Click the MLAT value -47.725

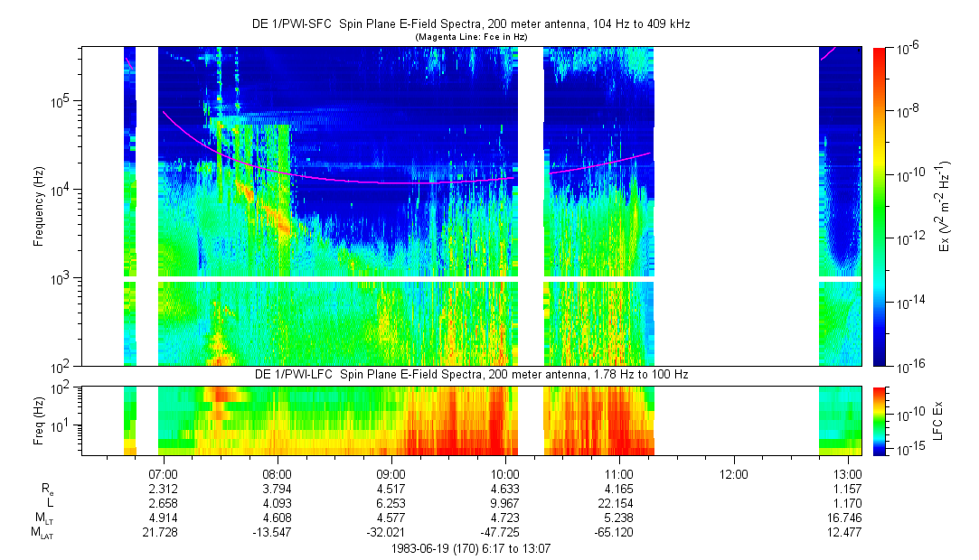tap(500, 533)
